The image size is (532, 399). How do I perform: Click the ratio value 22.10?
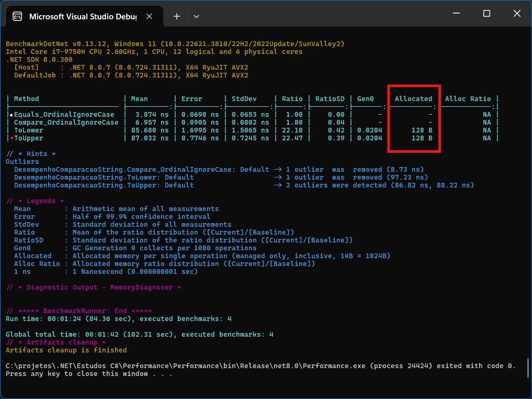click(292, 130)
